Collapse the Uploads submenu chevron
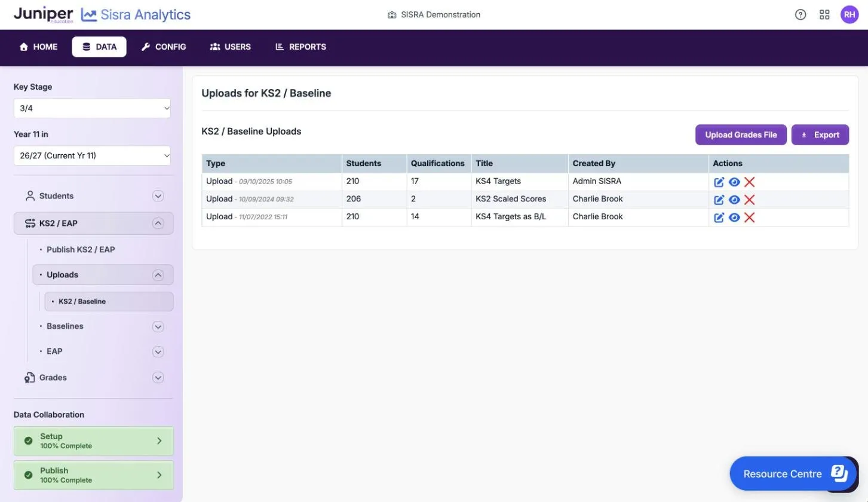 pos(158,275)
